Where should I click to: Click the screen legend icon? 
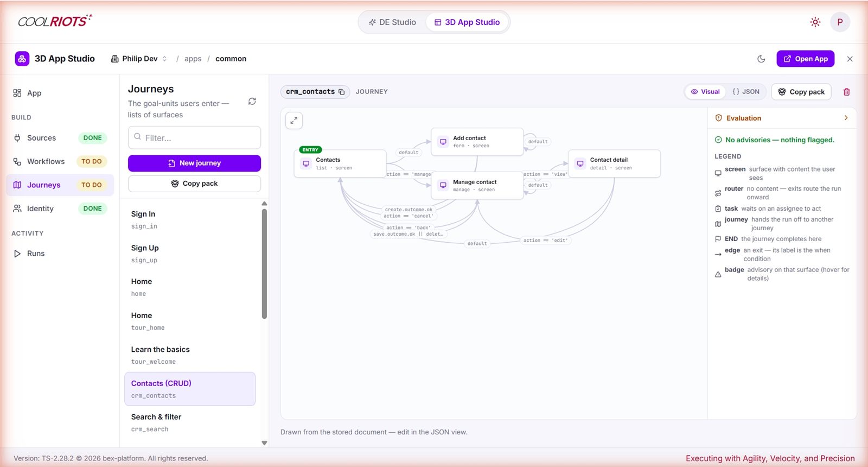[x=718, y=173]
